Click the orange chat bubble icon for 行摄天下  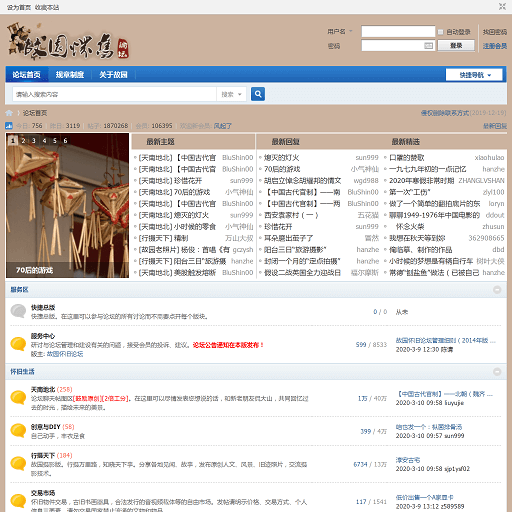pyautogui.click(x=18, y=463)
